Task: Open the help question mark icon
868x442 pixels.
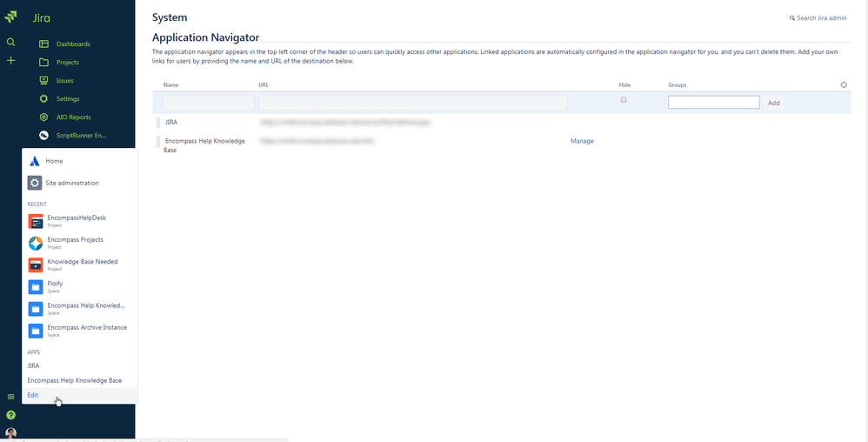Action: pos(10,415)
